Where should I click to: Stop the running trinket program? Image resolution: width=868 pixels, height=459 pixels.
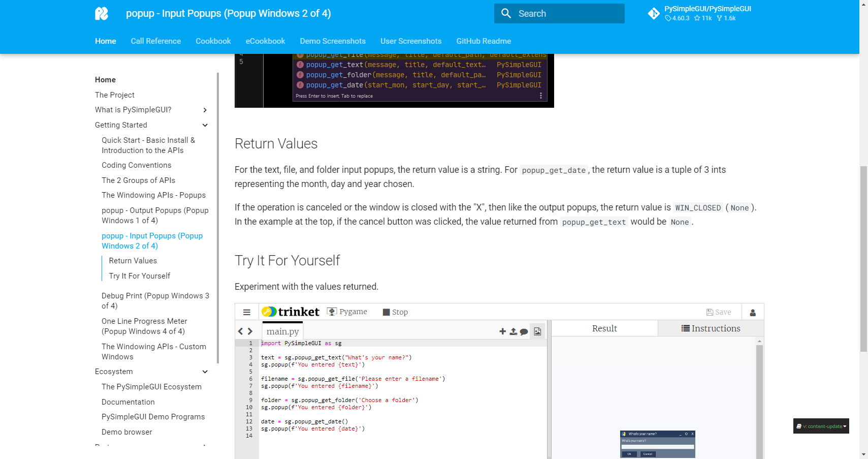(x=395, y=312)
